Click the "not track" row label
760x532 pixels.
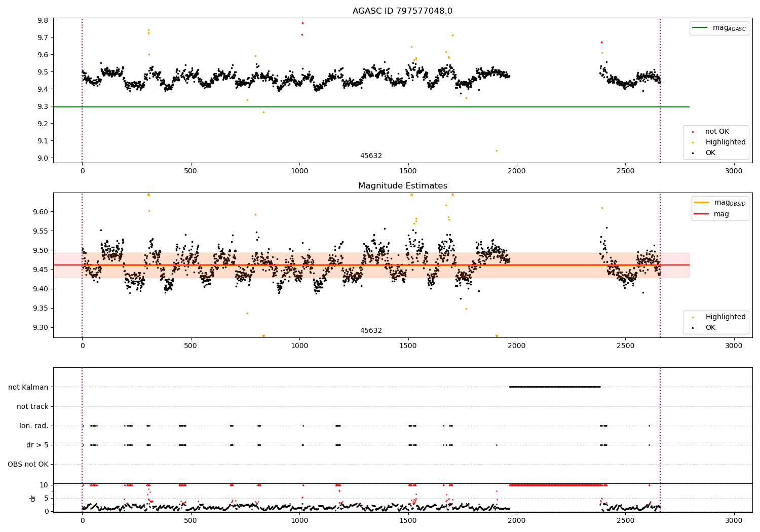[32, 406]
